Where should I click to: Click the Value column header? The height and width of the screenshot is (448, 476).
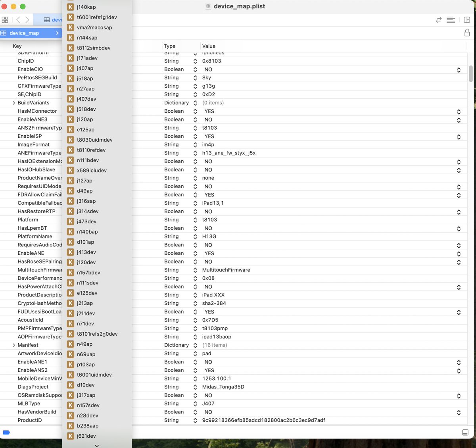(x=209, y=46)
